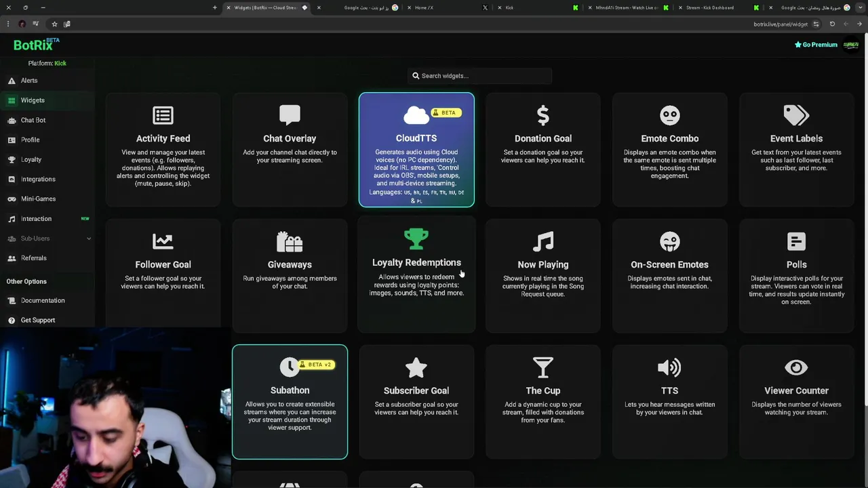Image resolution: width=868 pixels, height=488 pixels.
Task: Open the Alerts sidebar icon
Action: pyautogui.click(x=12, y=81)
